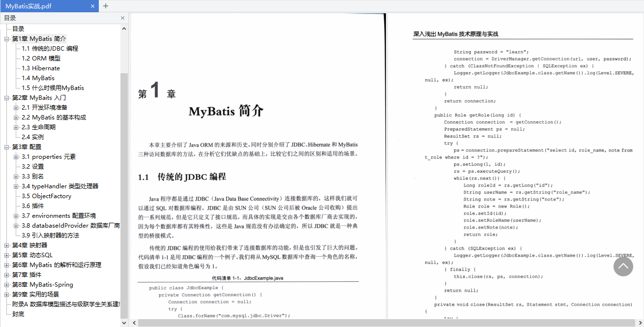Expand 2.3 生命周期 node
This screenshot has width=644, height=327.
16,127
